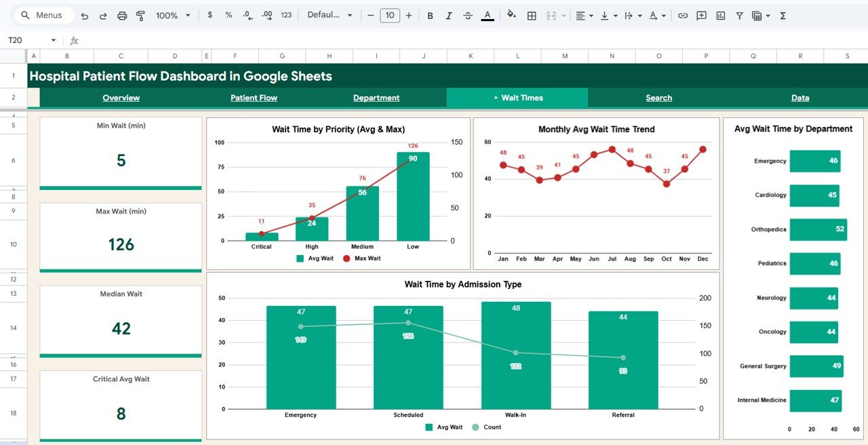Insert a link
This screenshot has height=445, width=868.
683,15
